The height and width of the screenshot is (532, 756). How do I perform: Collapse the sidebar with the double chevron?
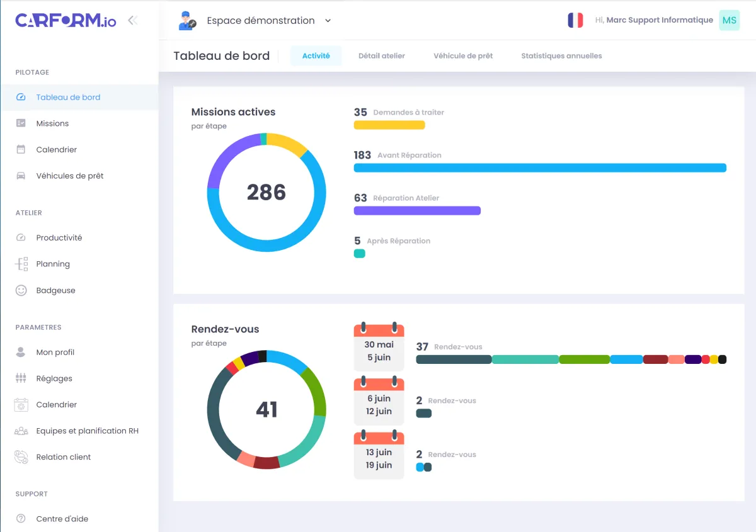pos(132,20)
